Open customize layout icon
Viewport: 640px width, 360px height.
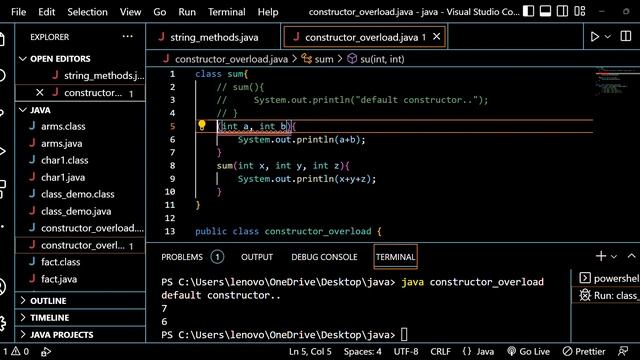580,11
